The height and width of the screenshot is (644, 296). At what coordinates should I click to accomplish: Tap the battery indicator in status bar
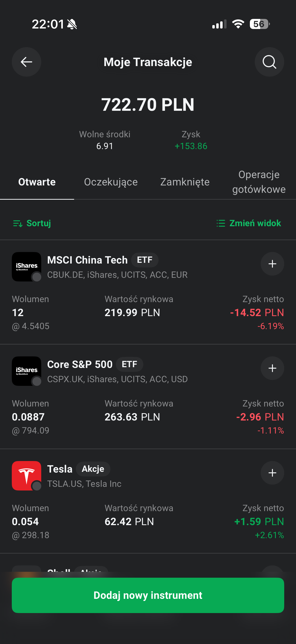coord(260,24)
